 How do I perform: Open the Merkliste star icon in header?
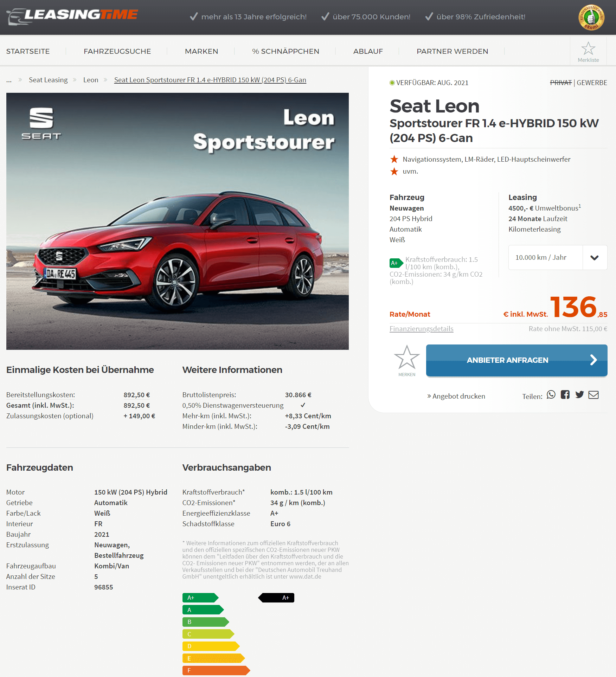(x=588, y=49)
